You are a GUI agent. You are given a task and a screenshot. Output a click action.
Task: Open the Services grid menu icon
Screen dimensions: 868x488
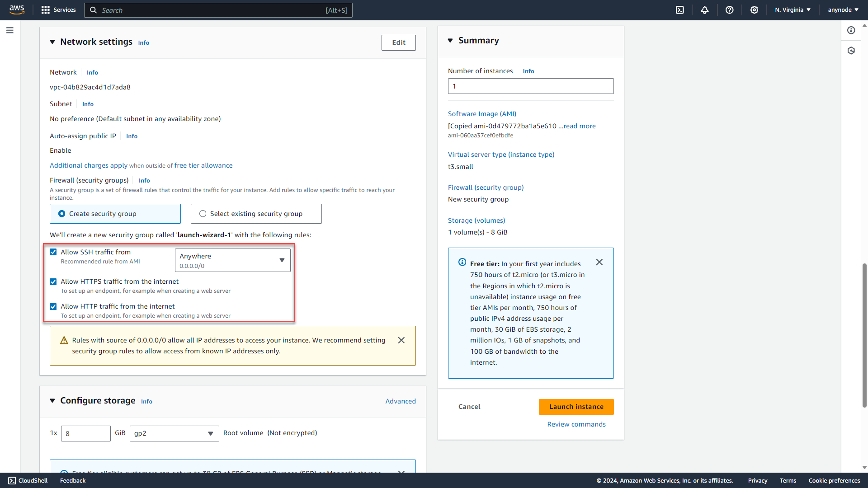[x=45, y=9]
